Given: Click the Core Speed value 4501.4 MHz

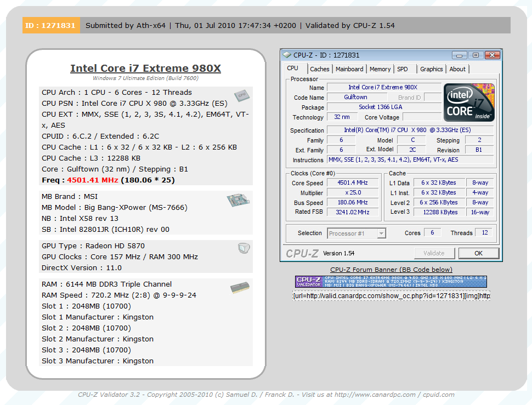Looking at the screenshot, I should click(353, 182).
